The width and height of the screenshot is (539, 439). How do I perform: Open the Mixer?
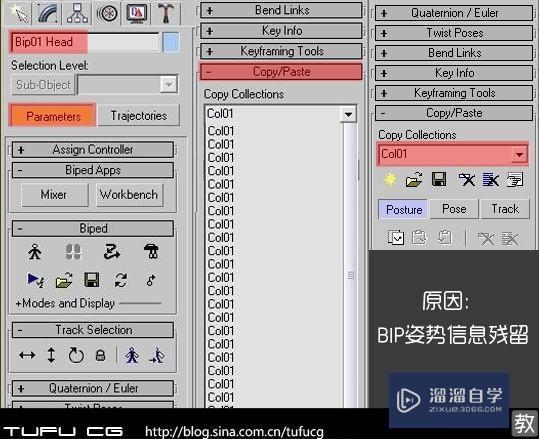54,195
